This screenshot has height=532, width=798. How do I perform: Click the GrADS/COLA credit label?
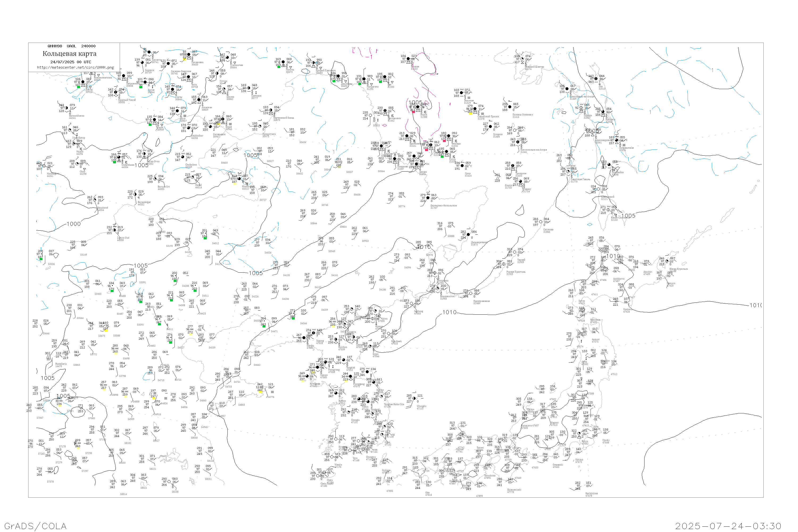click(x=35, y=526)
